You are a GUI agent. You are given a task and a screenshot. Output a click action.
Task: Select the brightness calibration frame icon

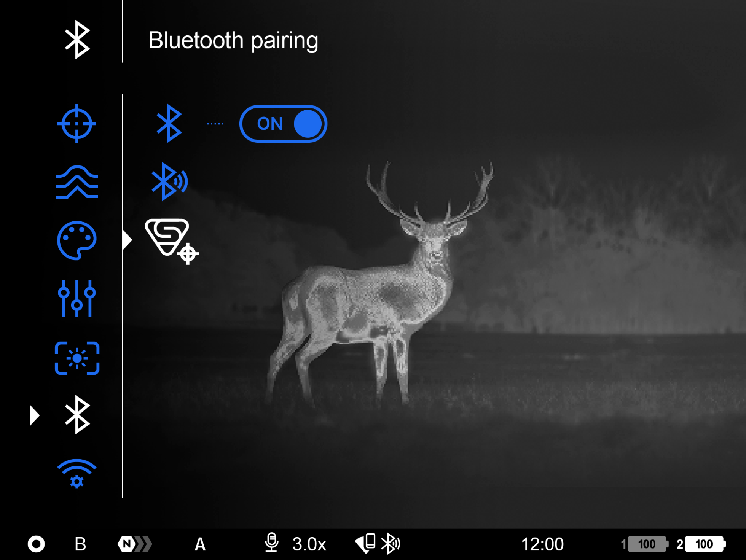[77, 358]
